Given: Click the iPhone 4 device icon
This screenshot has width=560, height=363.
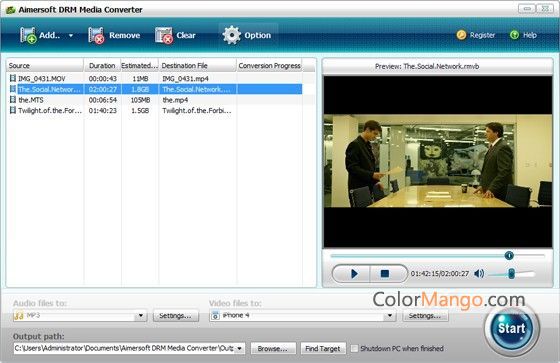Looking at the screenshot, I should click(x=215, y=315).
